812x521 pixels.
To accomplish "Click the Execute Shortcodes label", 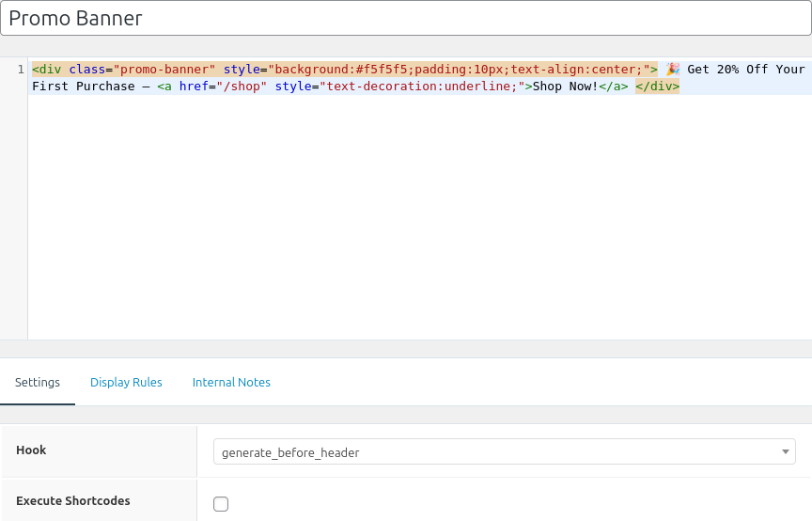I will click(x=73, y=501).
